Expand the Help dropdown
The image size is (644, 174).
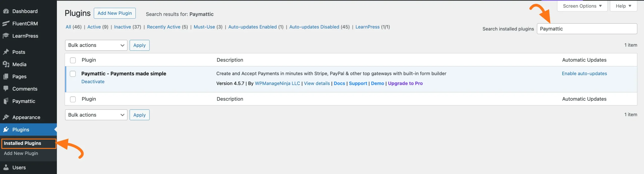point(623,6)
